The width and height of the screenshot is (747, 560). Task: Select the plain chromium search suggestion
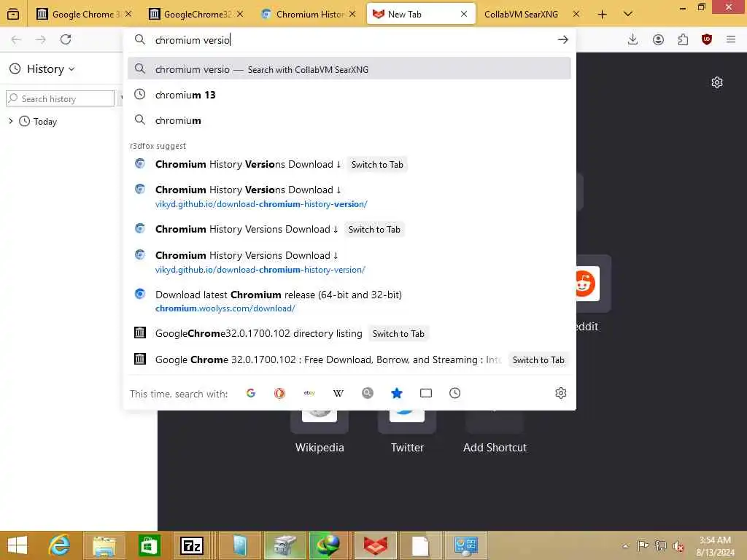click(x=349, y=120)
